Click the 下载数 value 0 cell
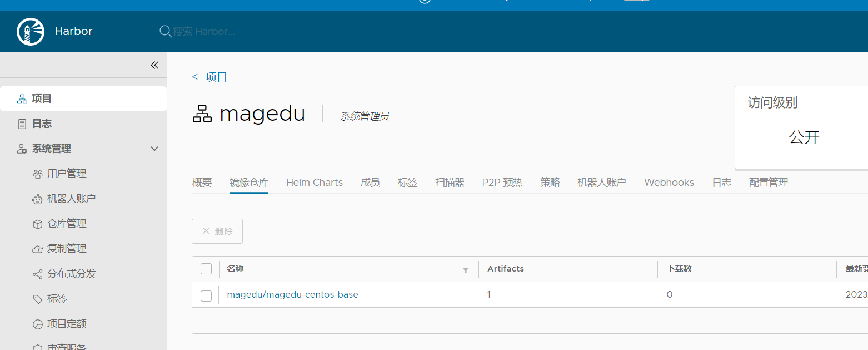The width and height of the screenshot is (868, 350). click(x=670, y=295)
